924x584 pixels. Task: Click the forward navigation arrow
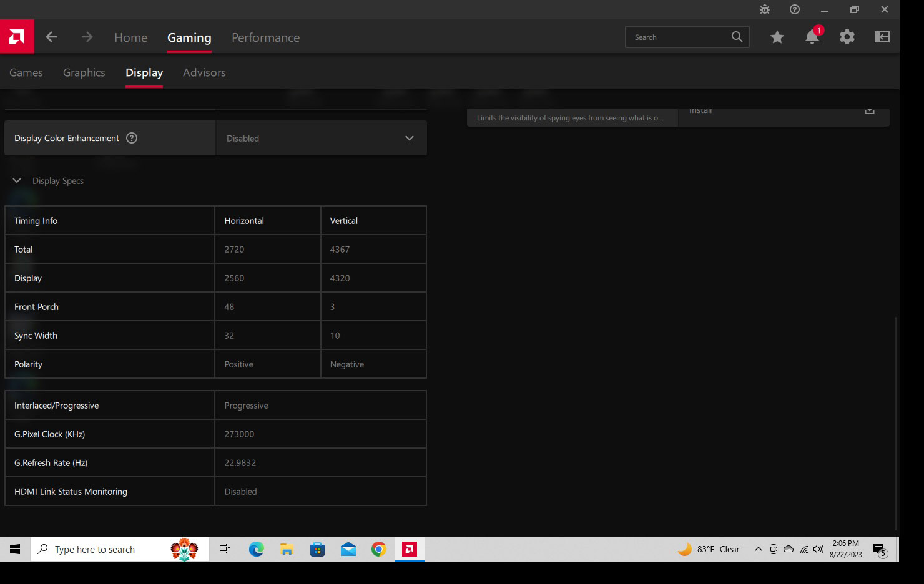click(x=87, y=37)
